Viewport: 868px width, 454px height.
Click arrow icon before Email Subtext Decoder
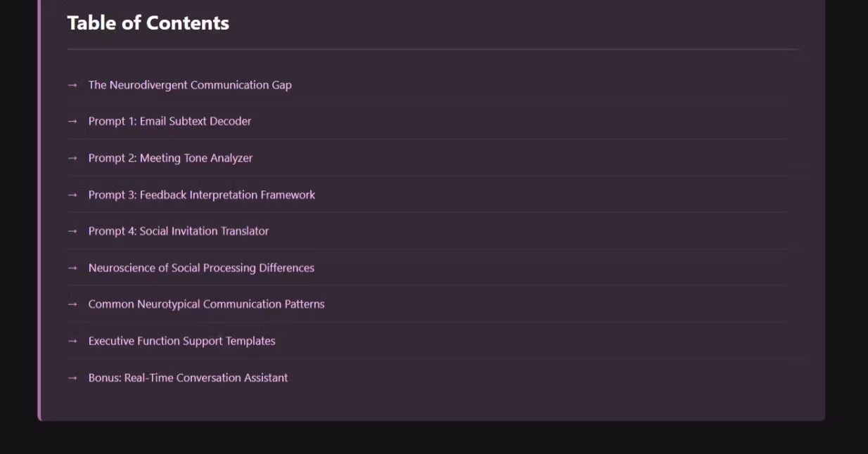point(72,122)
